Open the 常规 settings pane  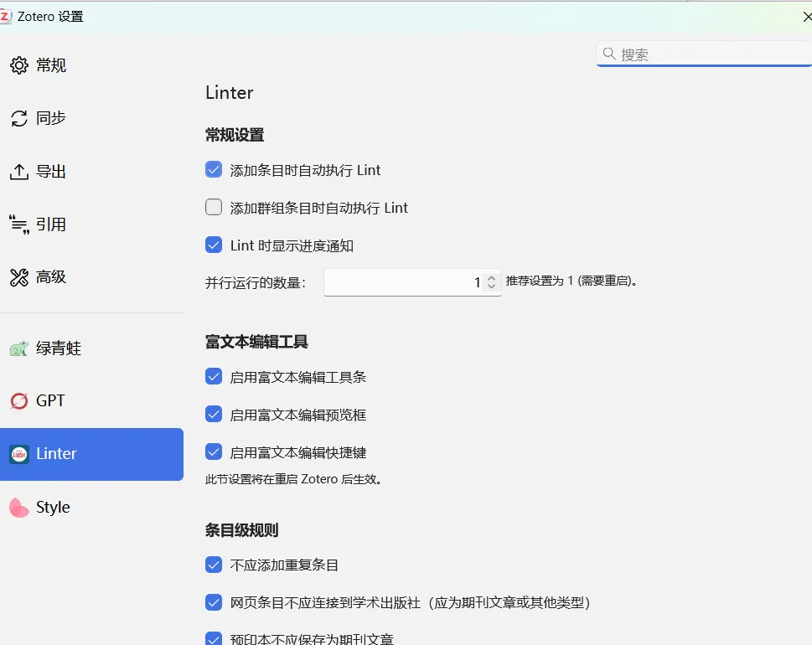(x=51, y=65)
